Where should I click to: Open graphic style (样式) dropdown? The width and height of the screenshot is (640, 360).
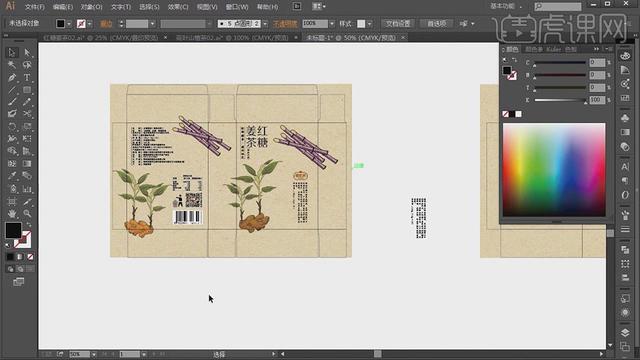(369, 24)
